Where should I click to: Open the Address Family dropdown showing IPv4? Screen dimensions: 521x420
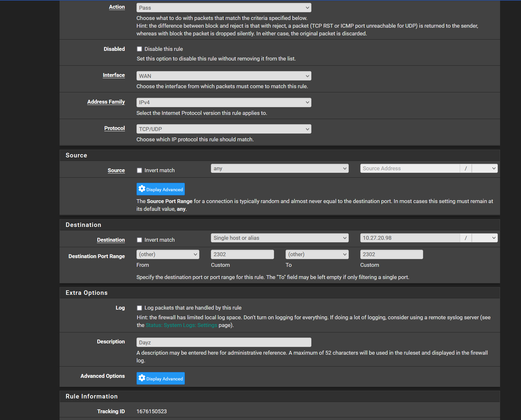pos(224,102)
